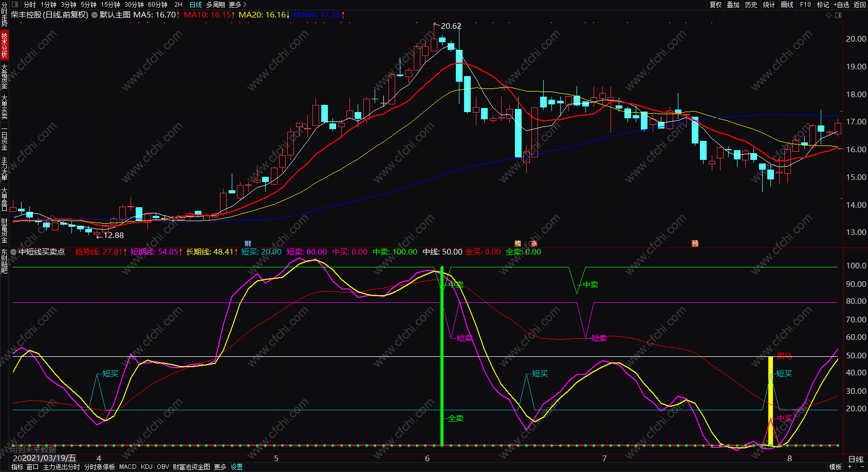Toggle the right sidebar panel icon
This screenshot has width=868, height=472.
[839, 15]
